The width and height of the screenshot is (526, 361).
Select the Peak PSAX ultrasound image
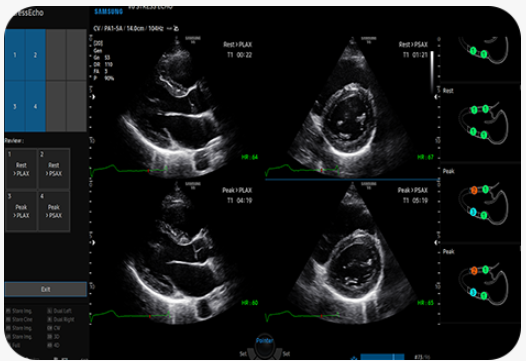click(x=352, y=253)
